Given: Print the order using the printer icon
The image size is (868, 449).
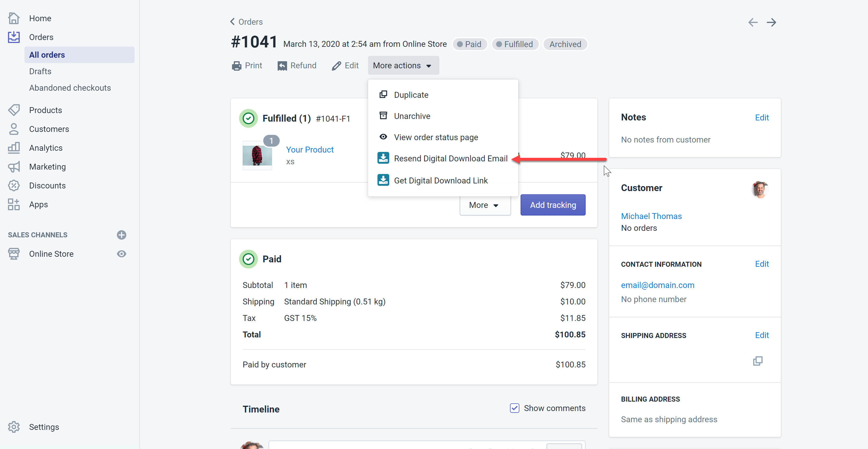Looking at the screenshot, I should (237, 65).
